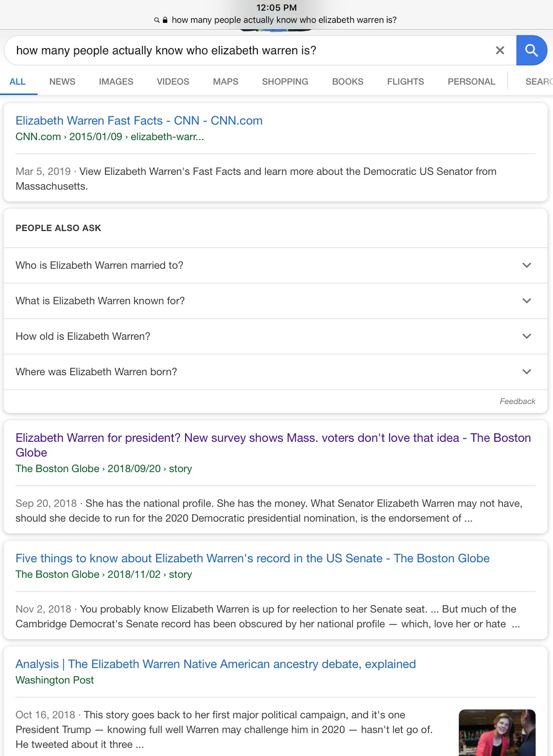
Task: Click the Feedback link under People Also Ask
Action: coord(517,401)
